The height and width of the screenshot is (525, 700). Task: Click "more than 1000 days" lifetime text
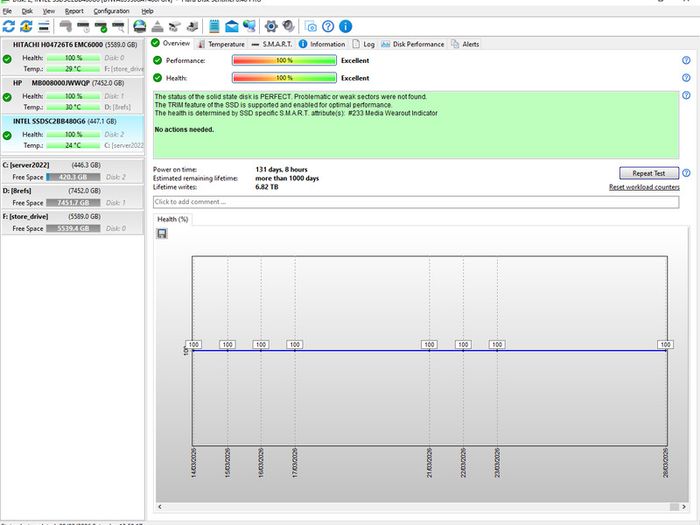point(287,178)
